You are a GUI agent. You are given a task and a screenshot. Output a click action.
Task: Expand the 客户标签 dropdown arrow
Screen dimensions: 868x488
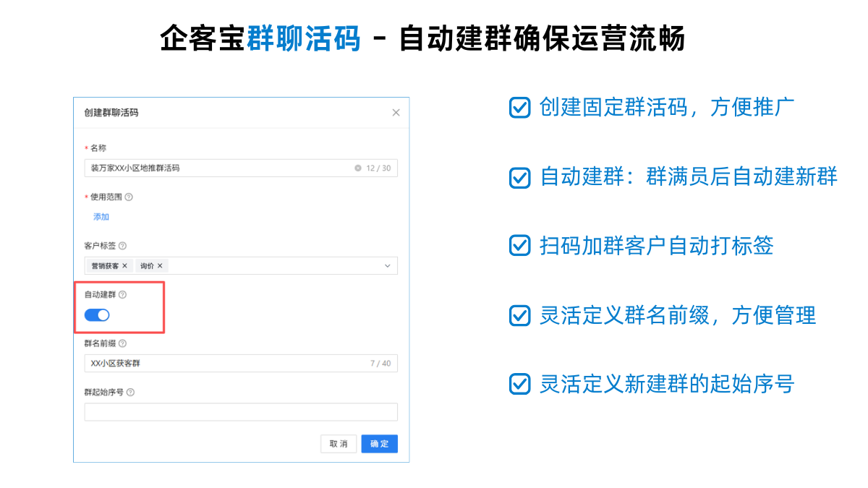[387, 266]
